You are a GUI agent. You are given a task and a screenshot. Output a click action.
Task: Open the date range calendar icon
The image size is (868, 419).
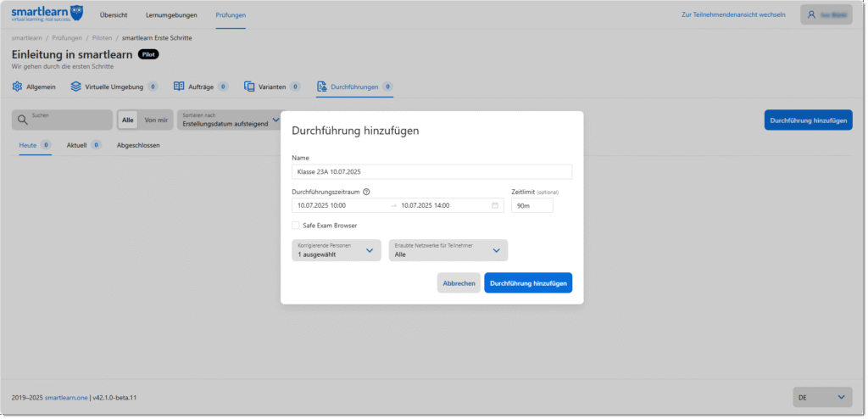point(495,205)
